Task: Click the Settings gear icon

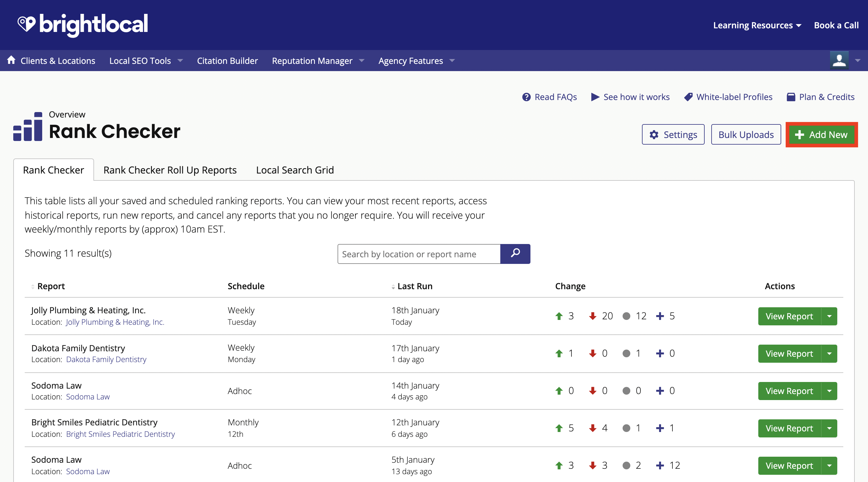Action: pyautogui.click(x=654, y=135)
